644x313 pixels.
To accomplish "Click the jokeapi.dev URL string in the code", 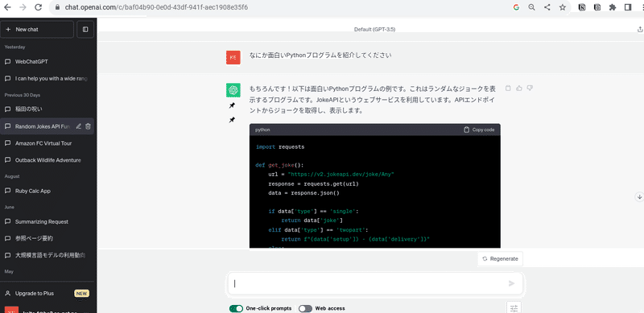I will tap(341, 174).
